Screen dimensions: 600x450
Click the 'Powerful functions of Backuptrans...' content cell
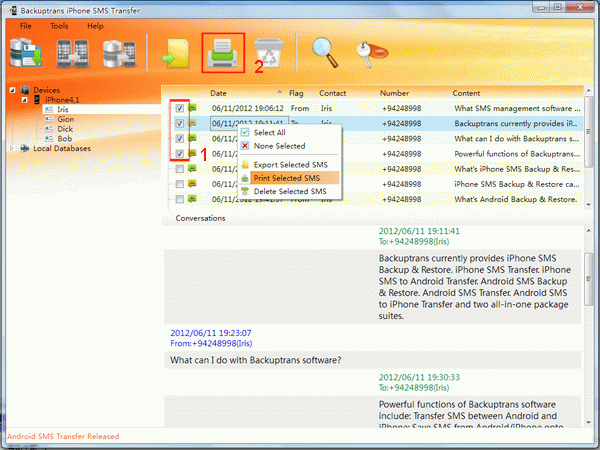[517, 154]
